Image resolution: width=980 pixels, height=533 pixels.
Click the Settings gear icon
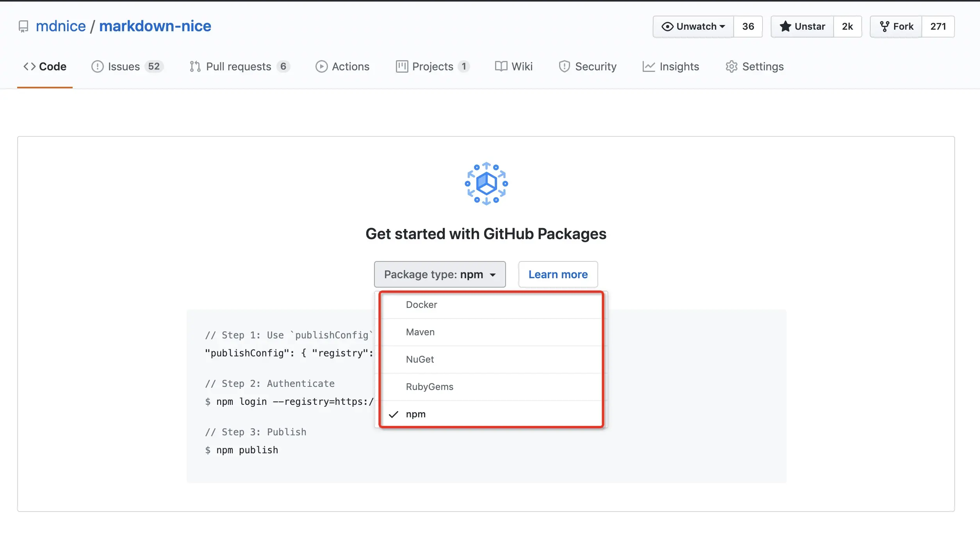point(731,67)
